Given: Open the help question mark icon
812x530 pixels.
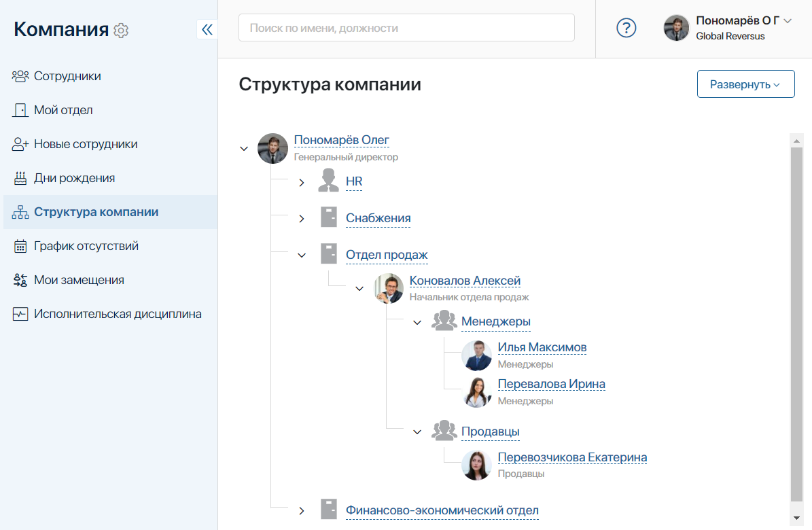Looking at the screenshot, I should click(626, 28).
